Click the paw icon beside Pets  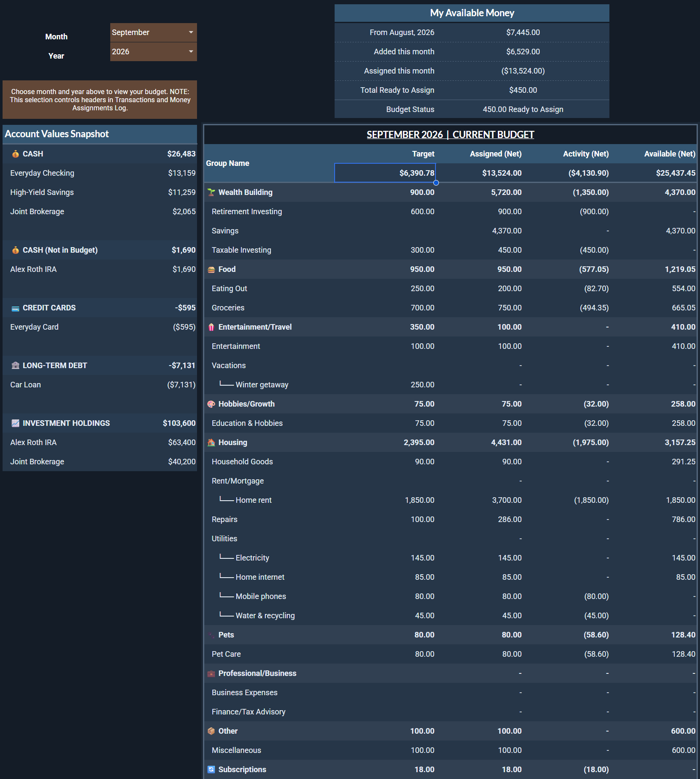point(211,635)
